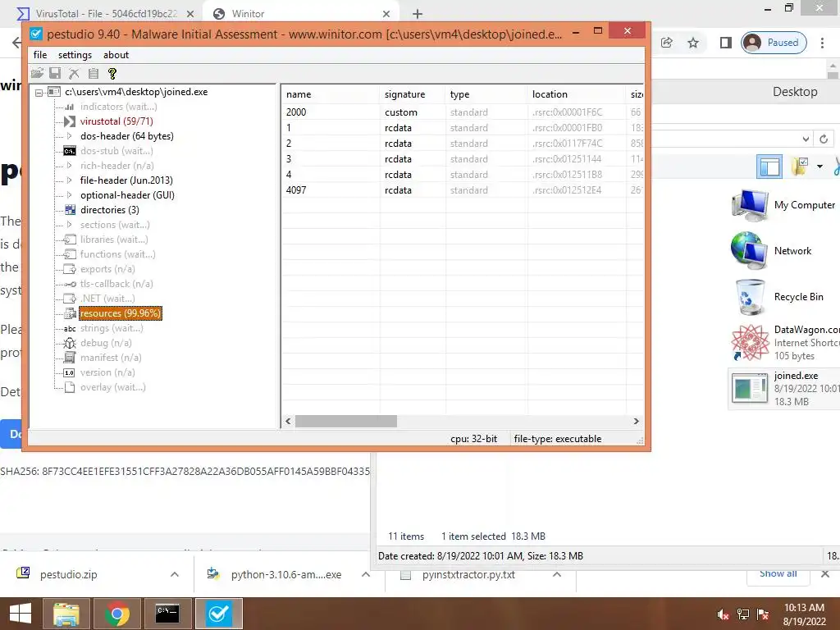The height and width of the screenshot is (630, 840).
Task: Open the settings menu in pestudio
Action: (75, 55)
